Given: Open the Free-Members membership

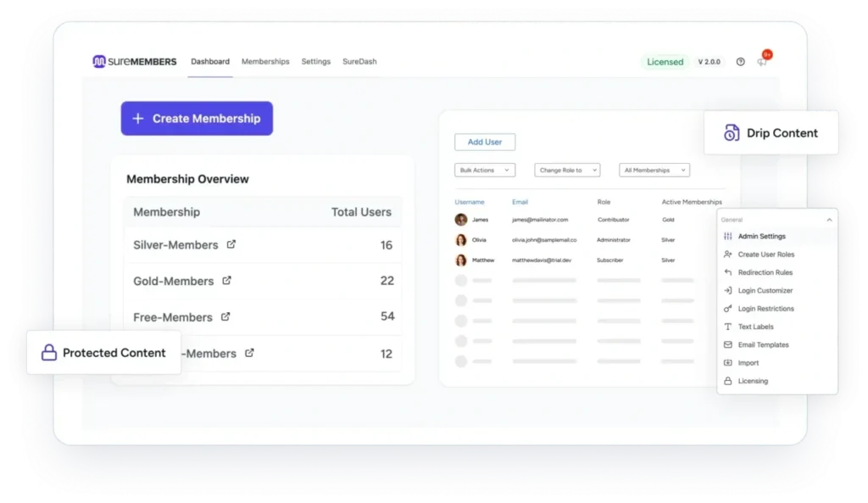Looking at the screenshot, I should click(x=173, y=317).
